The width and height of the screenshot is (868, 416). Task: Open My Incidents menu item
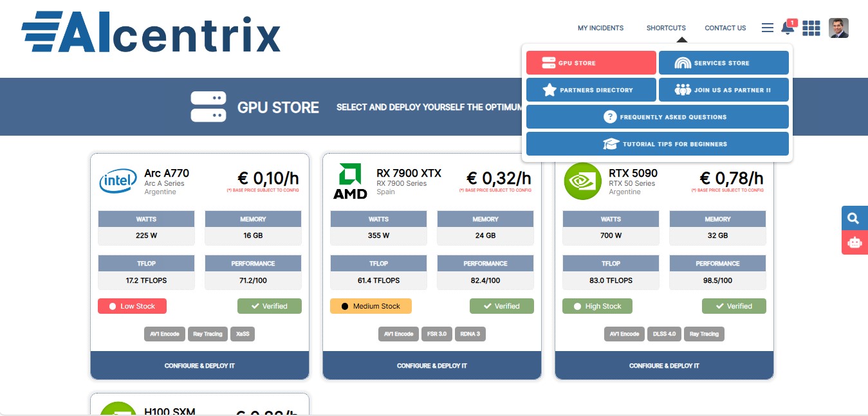tap(600, 28)
